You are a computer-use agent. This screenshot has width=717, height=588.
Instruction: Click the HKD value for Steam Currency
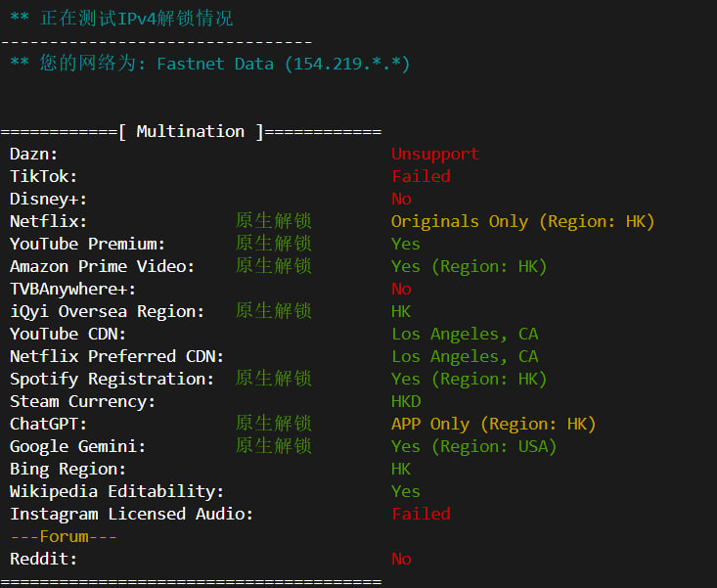coord(406,401)
